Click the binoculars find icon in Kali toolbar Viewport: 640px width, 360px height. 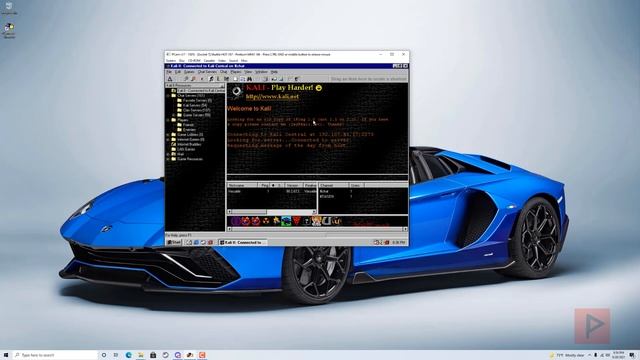(249, 79)
